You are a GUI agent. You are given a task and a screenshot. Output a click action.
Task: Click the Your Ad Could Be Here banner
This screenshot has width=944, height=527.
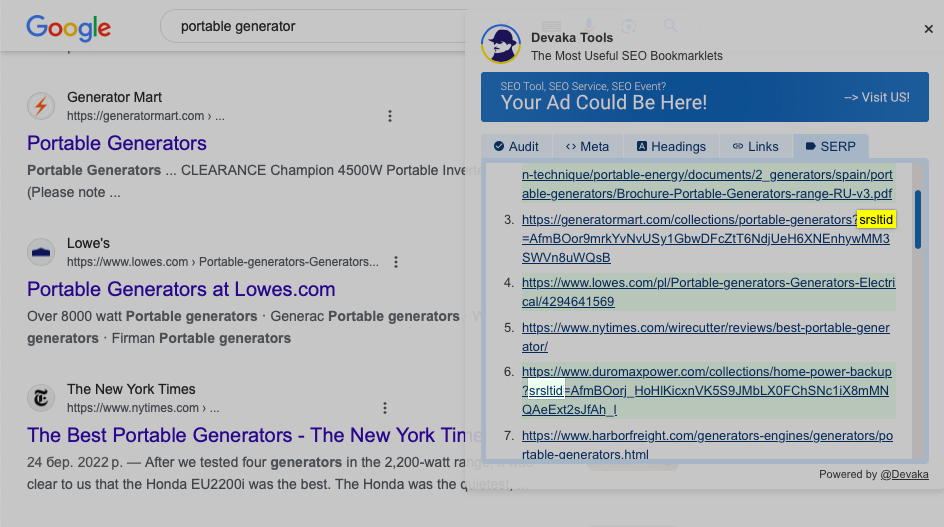click(704, 97)
